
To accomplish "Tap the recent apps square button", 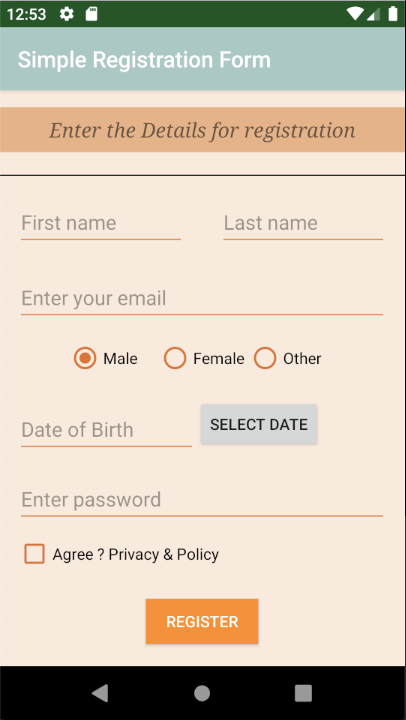I will tap(303, 693).
